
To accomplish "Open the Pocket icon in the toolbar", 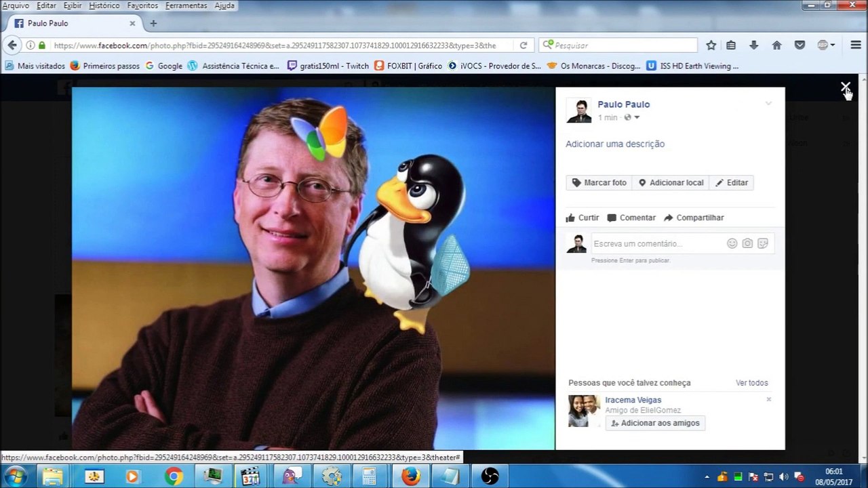I will coord(800,45).
